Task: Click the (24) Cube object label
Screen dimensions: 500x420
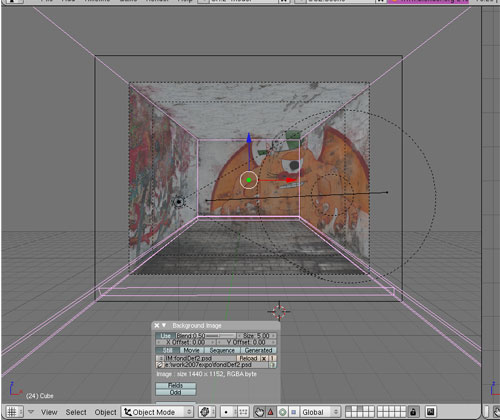Action: (40, 396)
